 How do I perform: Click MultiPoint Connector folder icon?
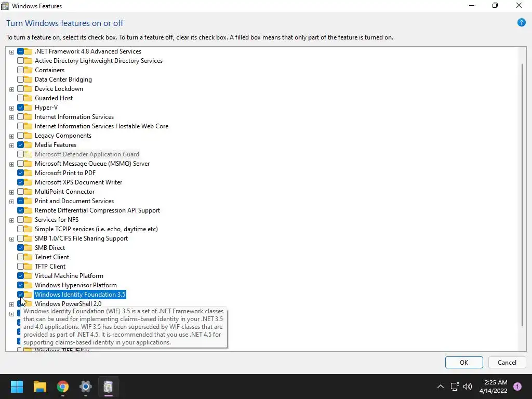point(28,192)
